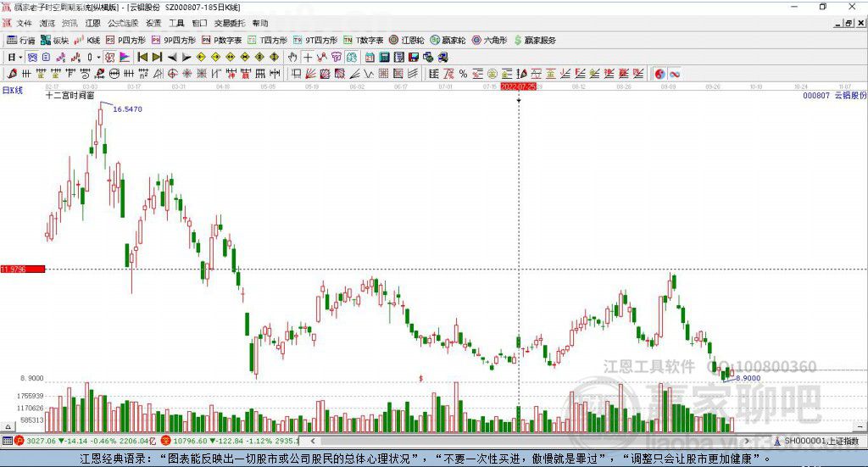Screen dimensions: 868x467
Task: Click the 16.5470 high price label
Action: [x=127, y=109]
